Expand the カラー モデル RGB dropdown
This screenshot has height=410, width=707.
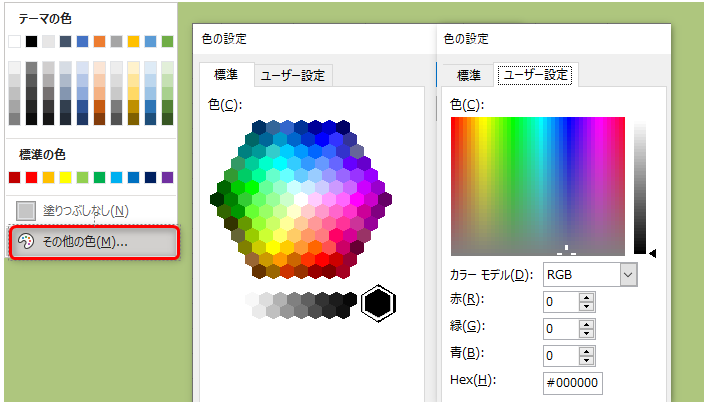pos(628,274)
